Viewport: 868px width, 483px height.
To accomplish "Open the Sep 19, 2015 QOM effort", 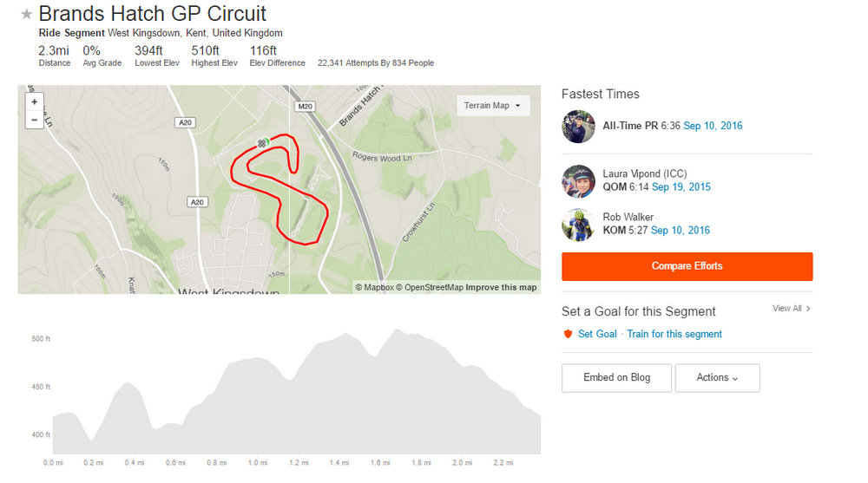I will click(x=681, y=187).
